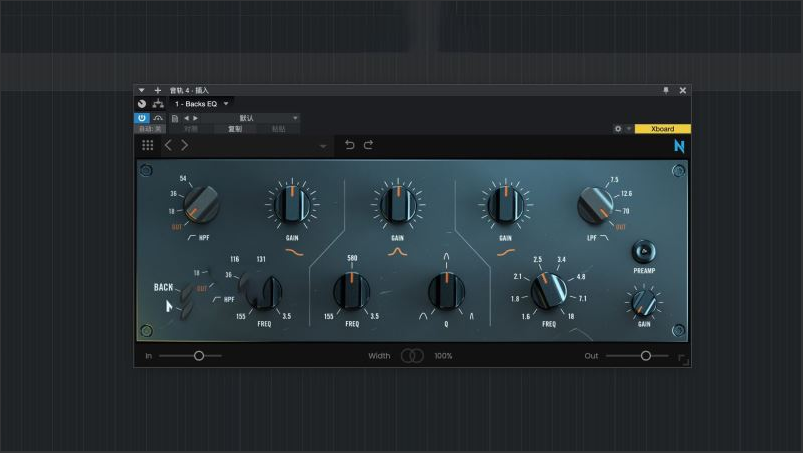Click the mid-band 580 FREQ knob
Viewport: 803px width, 453px height.
352,292
